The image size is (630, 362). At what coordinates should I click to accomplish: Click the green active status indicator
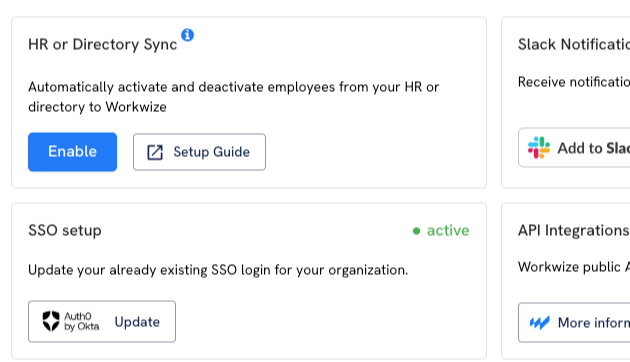tap(441, 231)
